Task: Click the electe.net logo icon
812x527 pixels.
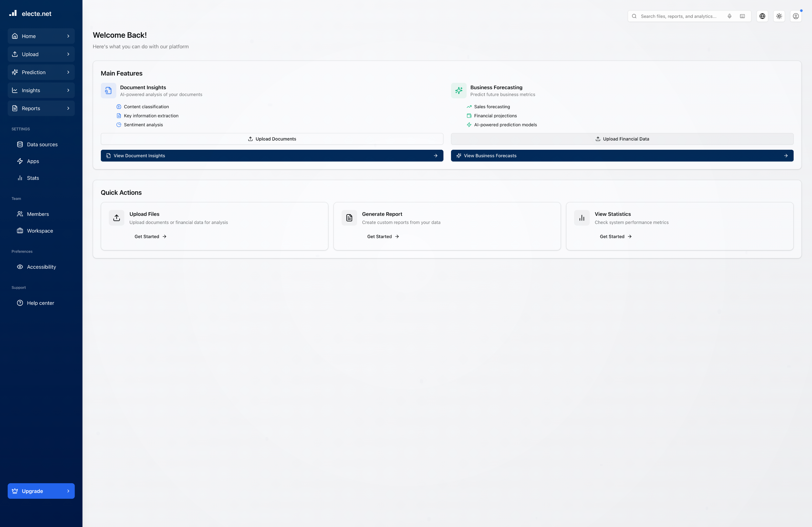Action: [x=13, y=13]
